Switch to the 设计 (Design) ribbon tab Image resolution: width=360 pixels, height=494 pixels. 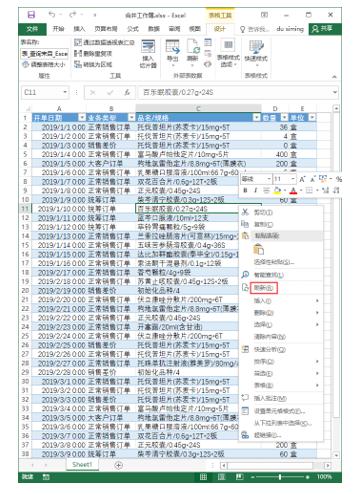pyautogui.click(x=220, y=29)
